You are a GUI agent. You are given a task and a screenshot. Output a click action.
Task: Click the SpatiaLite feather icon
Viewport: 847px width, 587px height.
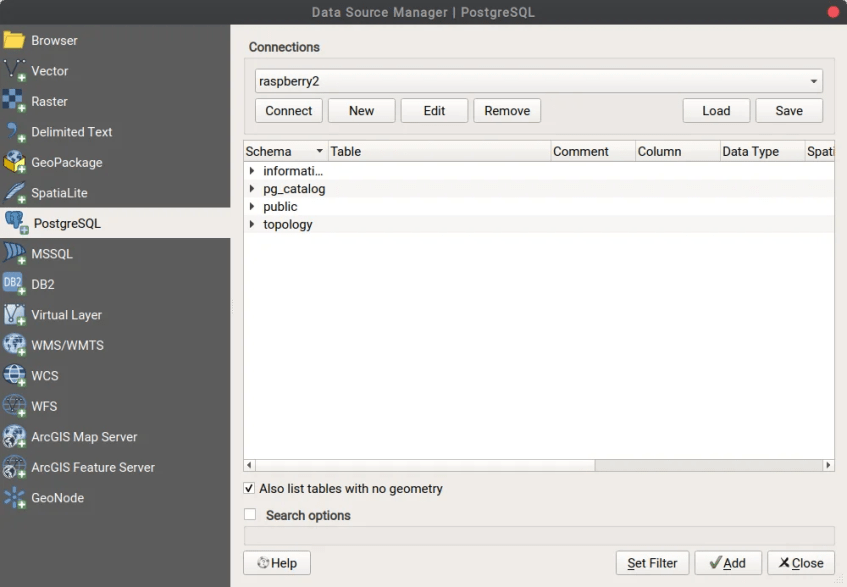click(x=15, y=193)
